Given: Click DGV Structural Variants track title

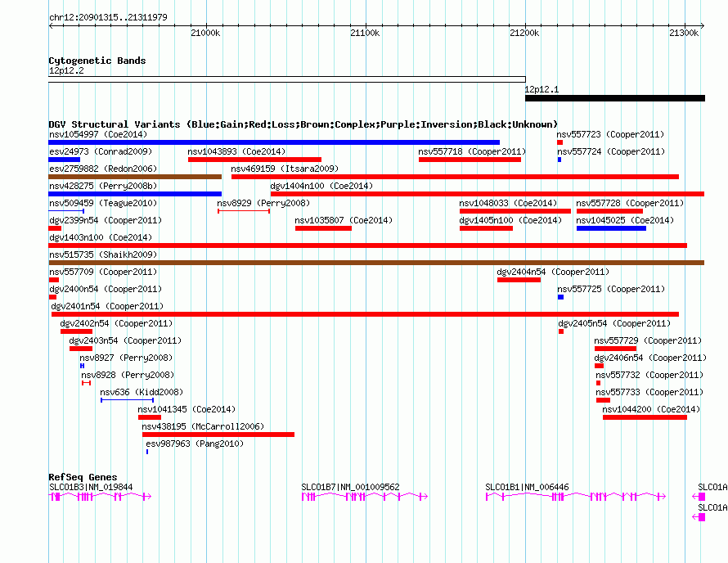Looking at the screenshot, I should [x=303, y=124].
